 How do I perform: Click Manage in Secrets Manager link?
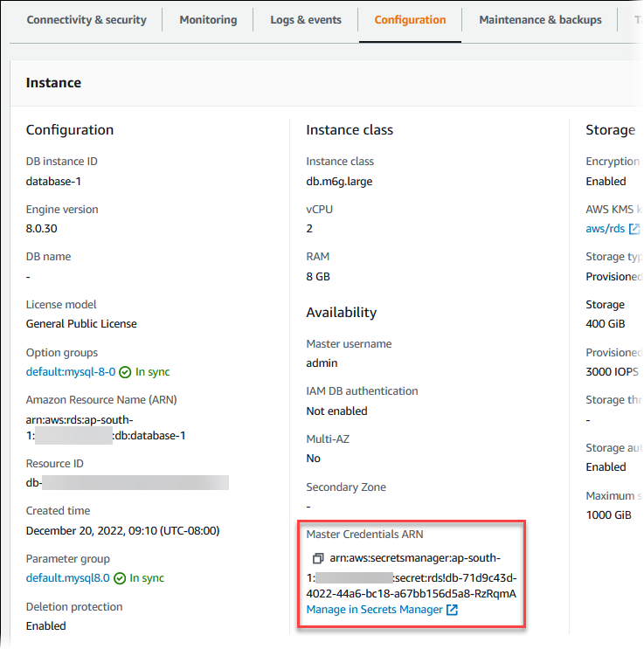[x=374, y=610]
